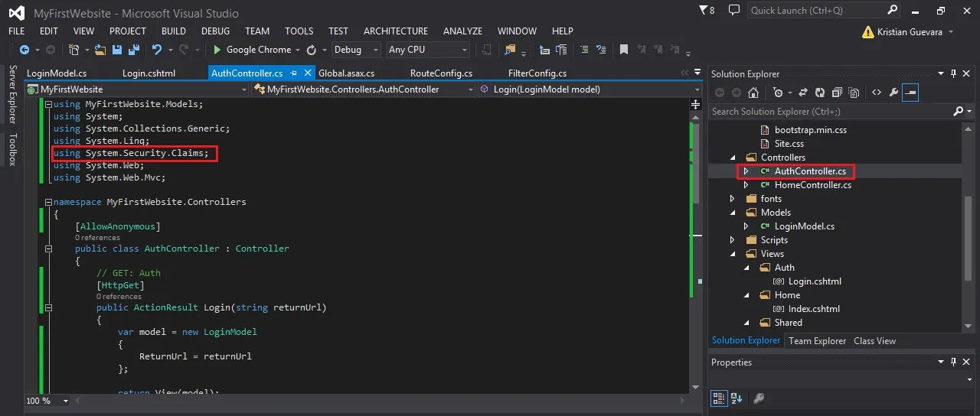Select bootstrap.min.css in Solution Explorer
This screenshot has width=980, height=416.
point(811,130)
